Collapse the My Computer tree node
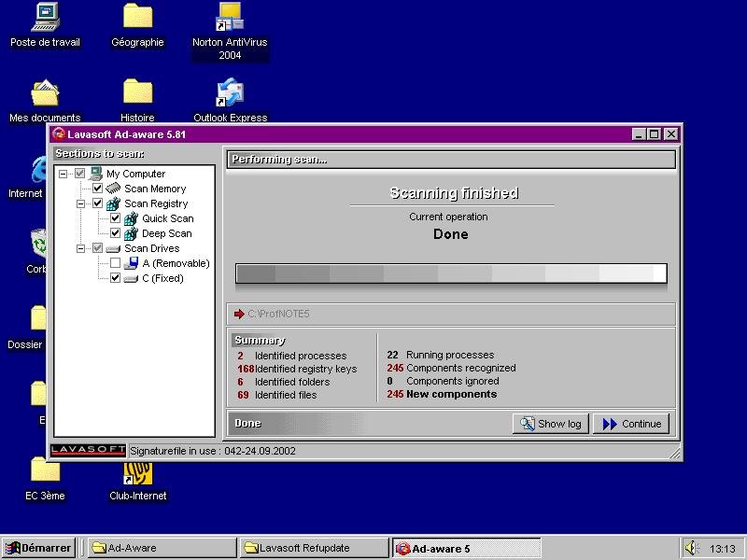Screen dimensions: 747x560 pyautogui.click(x=63, y=174)
